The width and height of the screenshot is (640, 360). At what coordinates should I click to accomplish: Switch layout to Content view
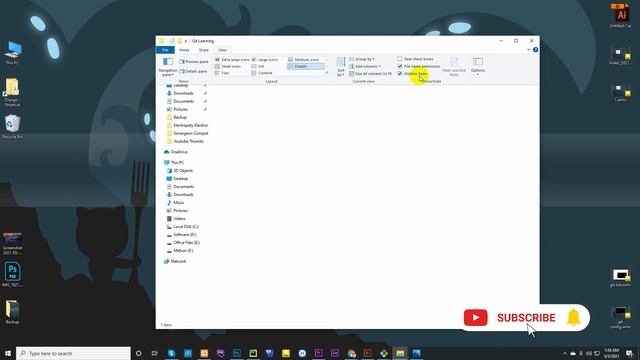point(262,73)
